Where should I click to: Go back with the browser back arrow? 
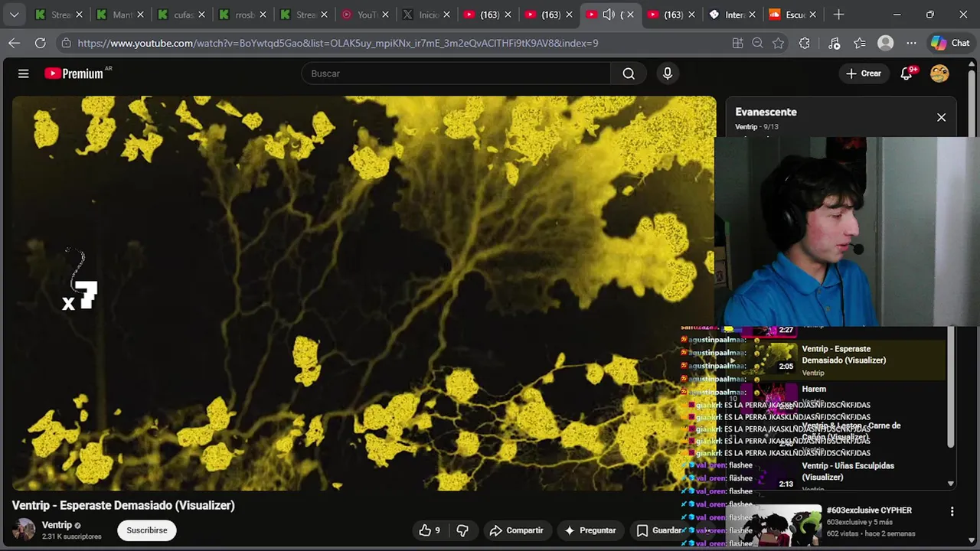click(14, 43)
